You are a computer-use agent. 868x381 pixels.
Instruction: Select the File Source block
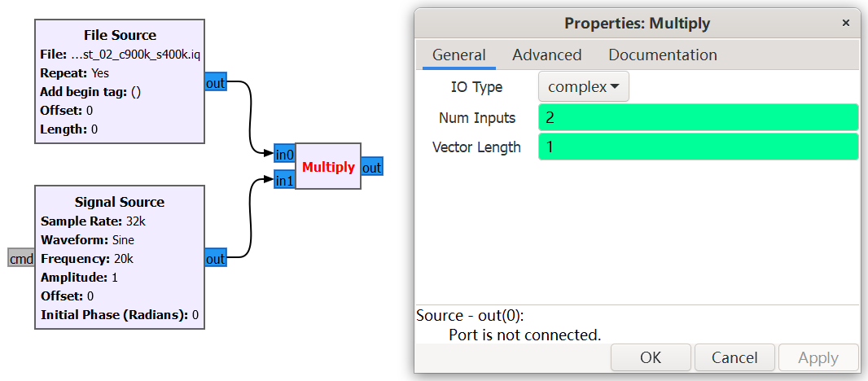[120, 81]
